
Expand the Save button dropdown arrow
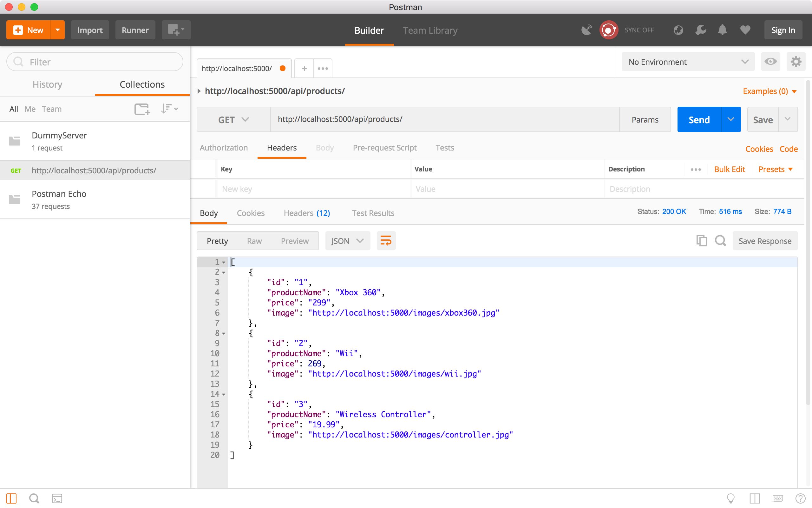point(788,120)
